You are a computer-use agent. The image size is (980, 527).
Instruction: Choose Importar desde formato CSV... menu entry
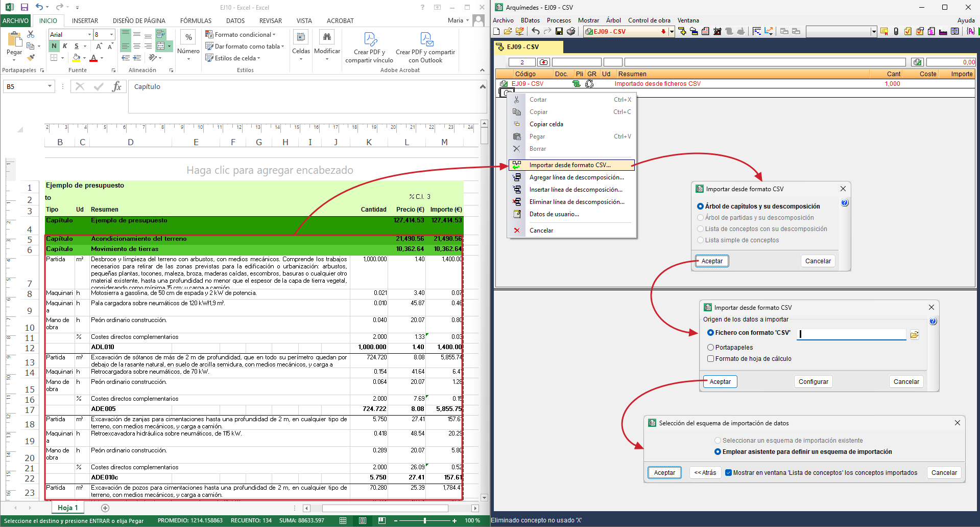572,165
